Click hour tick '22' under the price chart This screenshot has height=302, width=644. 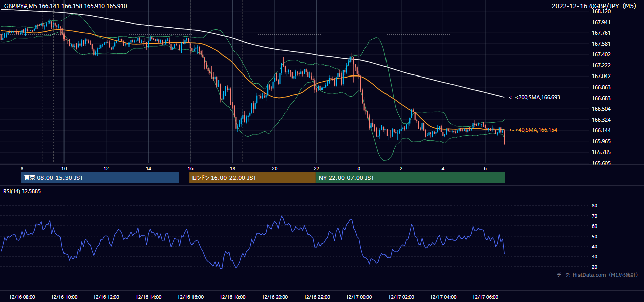(317, 168)
